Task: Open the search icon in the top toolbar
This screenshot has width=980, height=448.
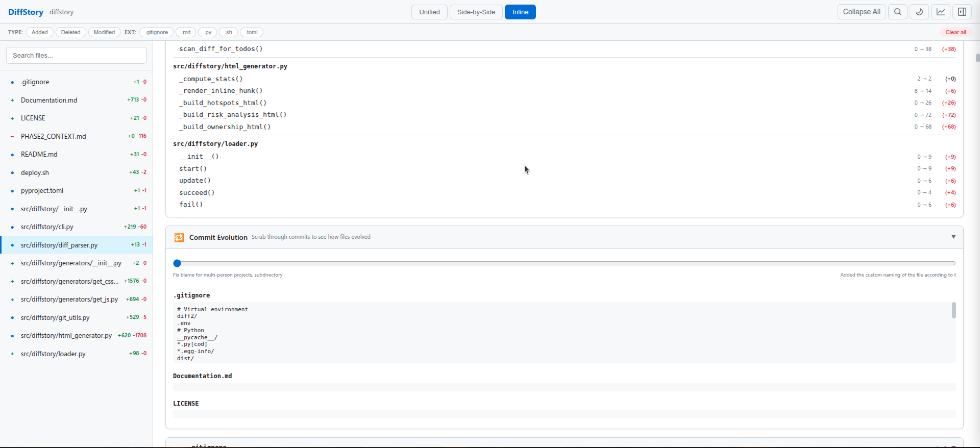Action: coord(897,12)
